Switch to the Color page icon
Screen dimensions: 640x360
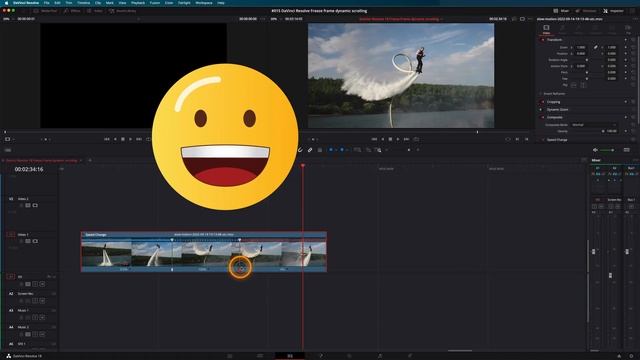pyautogui.click(x=349, y=356)
